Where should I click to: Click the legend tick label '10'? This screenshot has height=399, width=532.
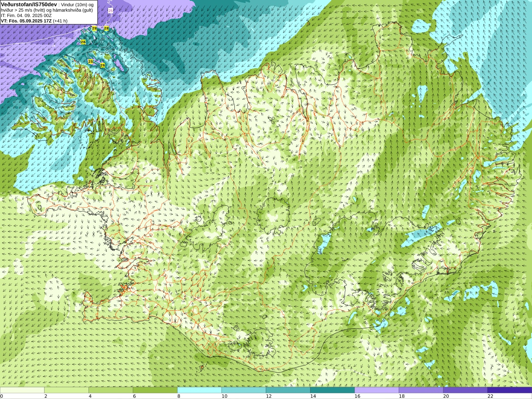pyautogui.click(x=224, y=396)
